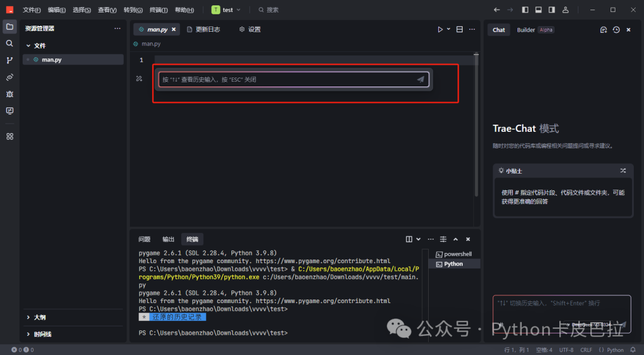Toggle the bottom panel layout icon

(538, 10)
